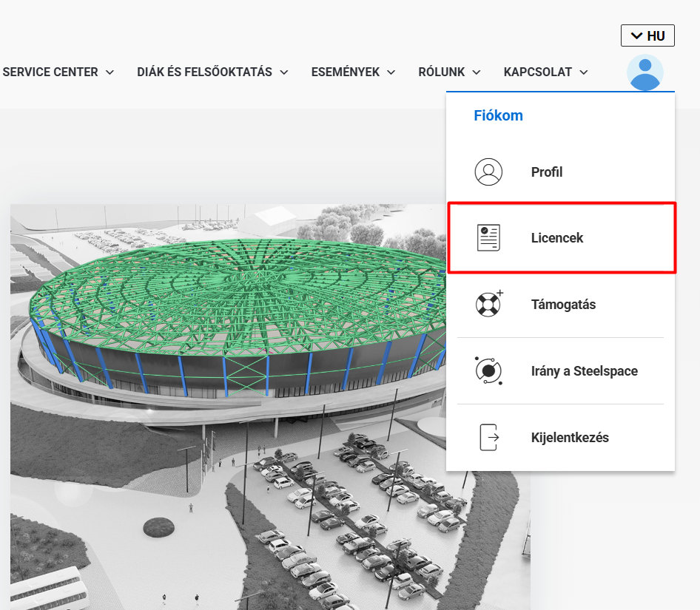
Task: Choose Kijelentkezés to log out
Action: click(560, 437)
